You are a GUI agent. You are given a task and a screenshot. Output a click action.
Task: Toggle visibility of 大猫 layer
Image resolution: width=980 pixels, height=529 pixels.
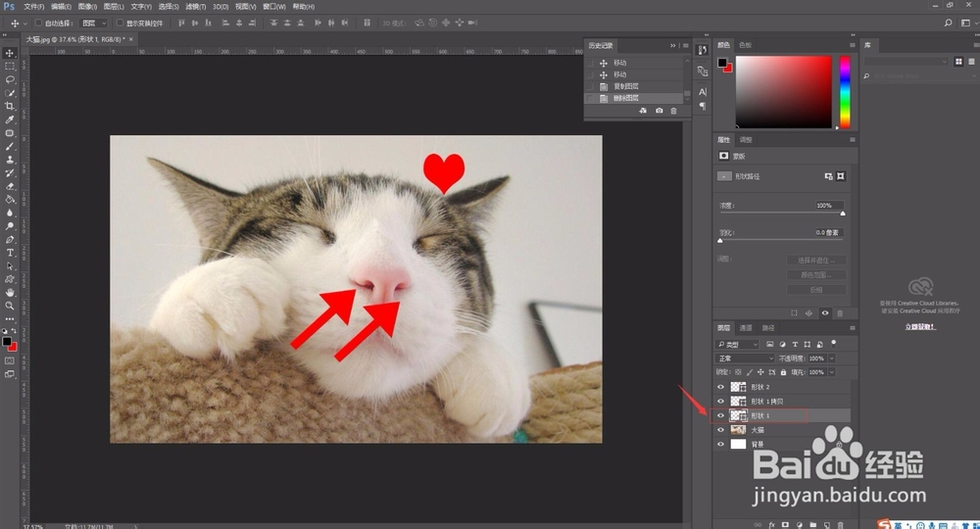[x=720, y=430]
